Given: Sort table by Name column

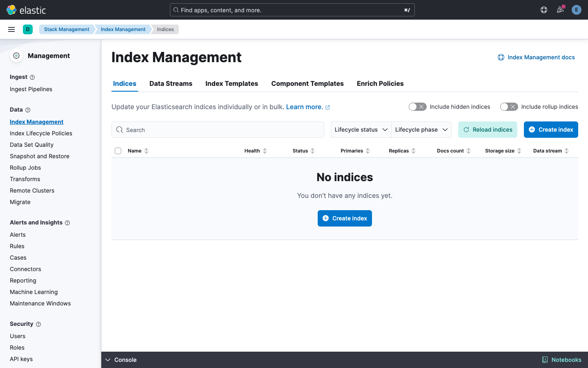Looking at the screenshot, I should (138, 151).
